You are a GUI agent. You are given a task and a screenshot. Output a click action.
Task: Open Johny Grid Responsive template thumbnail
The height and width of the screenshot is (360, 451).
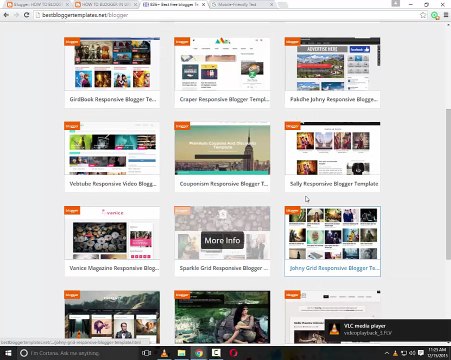click(332, 233)
